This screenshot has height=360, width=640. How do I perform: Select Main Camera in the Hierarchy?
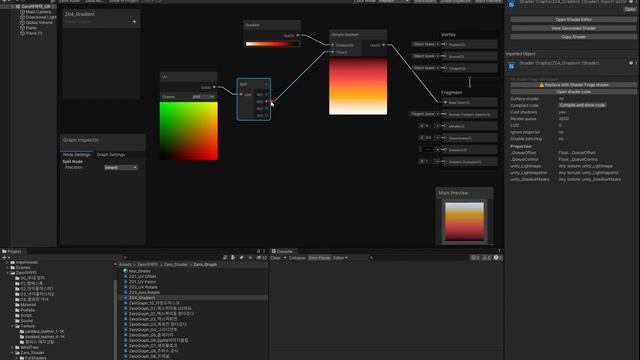[x=38, y=12]
